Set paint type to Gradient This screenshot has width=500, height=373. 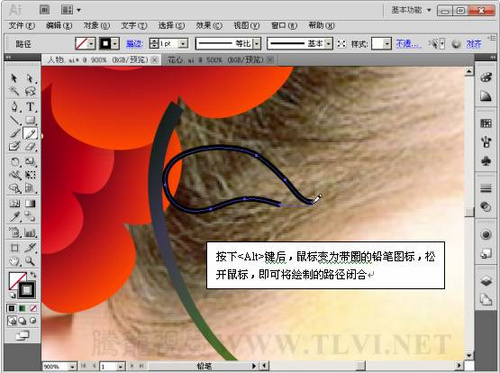tap(22, 308)
